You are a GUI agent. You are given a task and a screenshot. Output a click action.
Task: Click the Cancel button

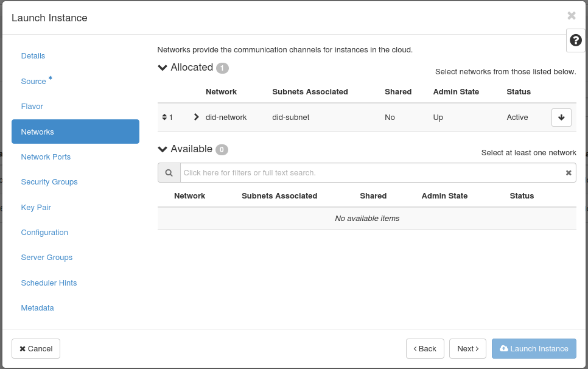pos(36,349)
